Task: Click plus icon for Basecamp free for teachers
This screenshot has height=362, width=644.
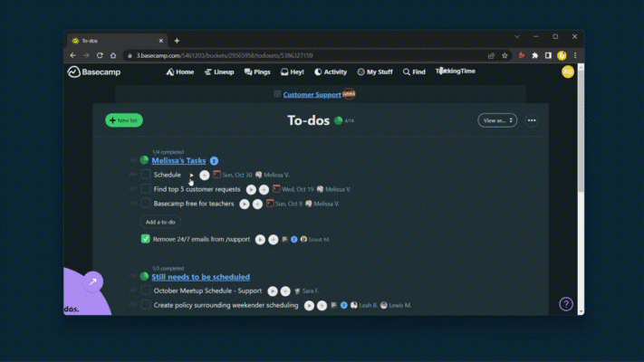Action: [257, 204]
